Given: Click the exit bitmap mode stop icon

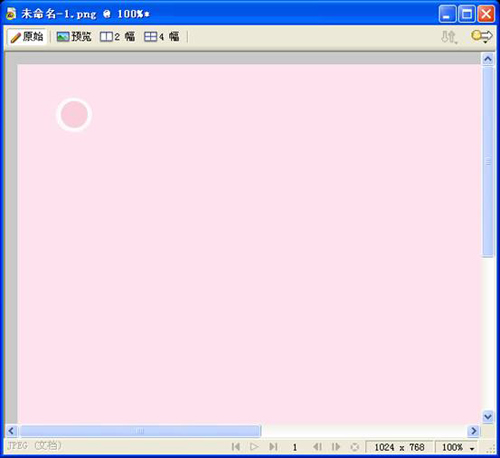Looking at the screenshot, I should (355, 447).
